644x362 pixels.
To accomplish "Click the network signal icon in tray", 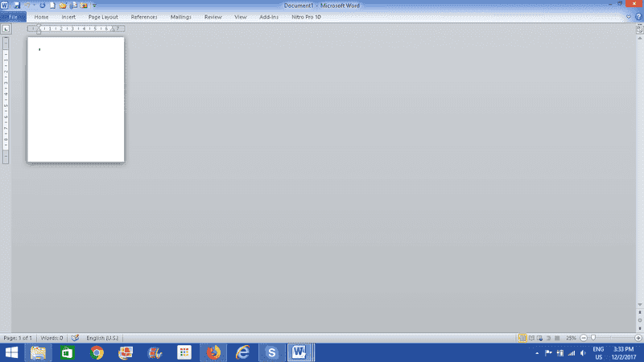I will coord(572,353).
